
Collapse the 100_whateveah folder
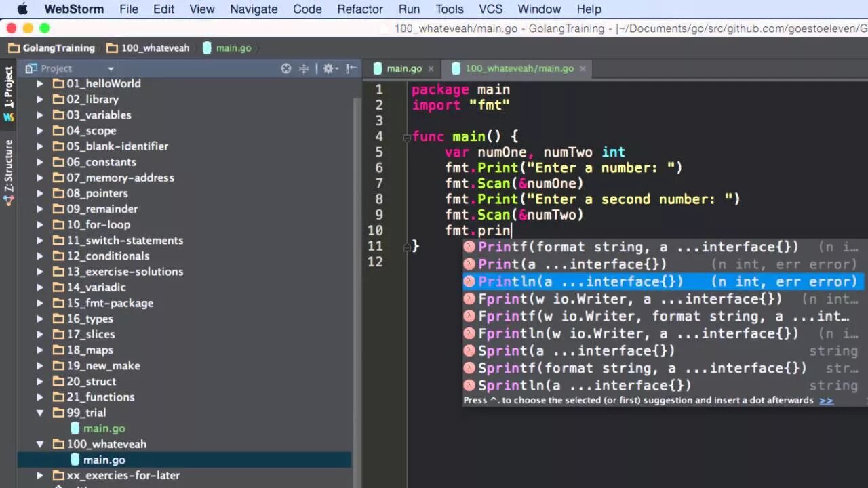[40, 444]
